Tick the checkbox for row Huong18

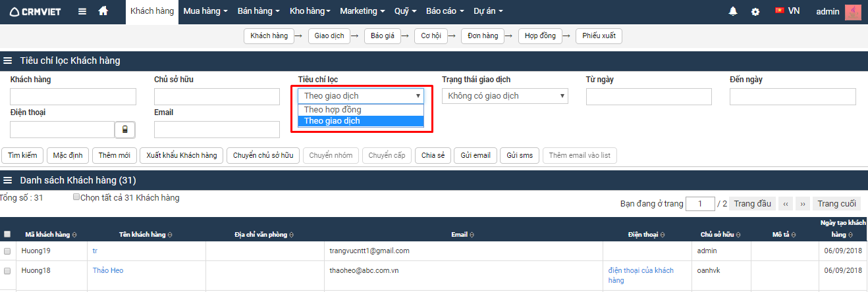point(7,271)
